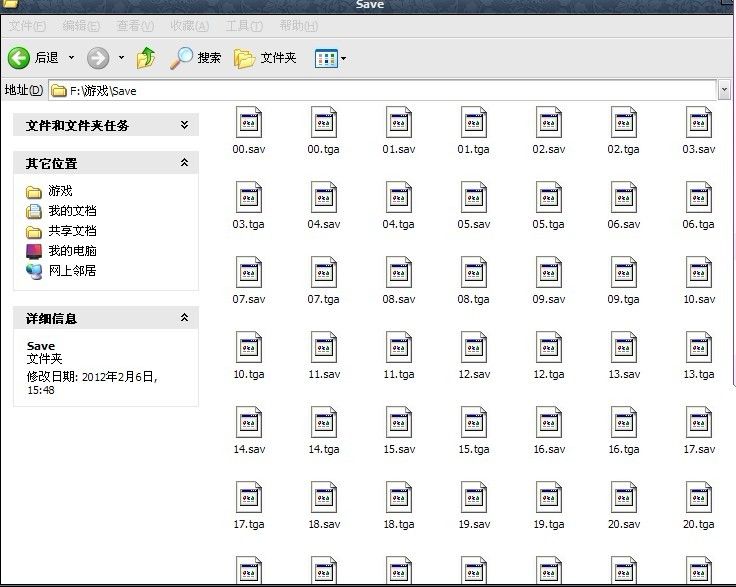The height and width of the screenshot is (587, 736).
Task: Collapse the 详细信息 panel
Action: point(184,318)
